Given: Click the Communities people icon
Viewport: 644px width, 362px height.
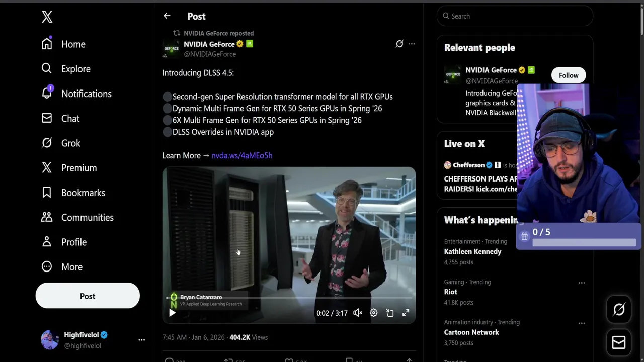Looking at the screenshot, I should tap(47, 217).
